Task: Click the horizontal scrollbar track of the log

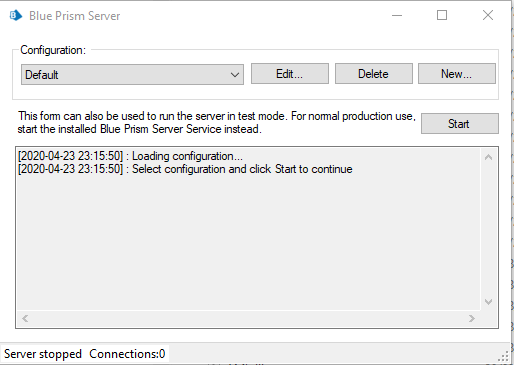Action: click(x=248, y=319)
